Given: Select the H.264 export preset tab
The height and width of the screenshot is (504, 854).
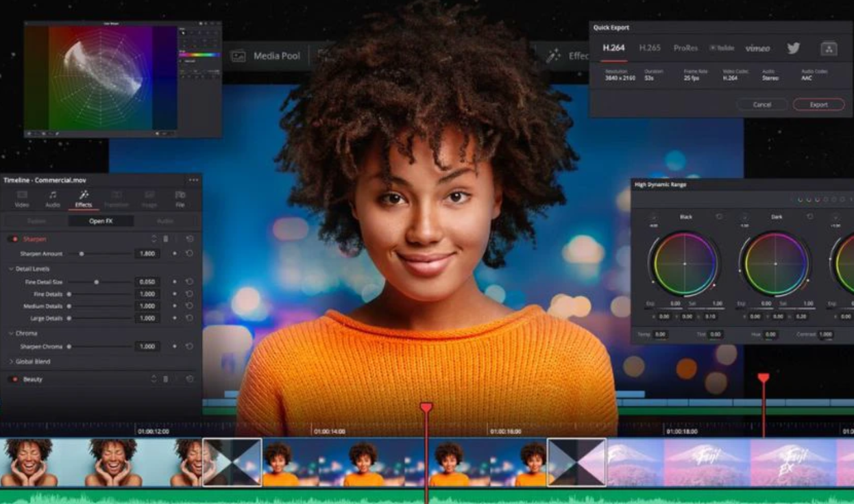Looking at the screenshot, I should [613, 48].
